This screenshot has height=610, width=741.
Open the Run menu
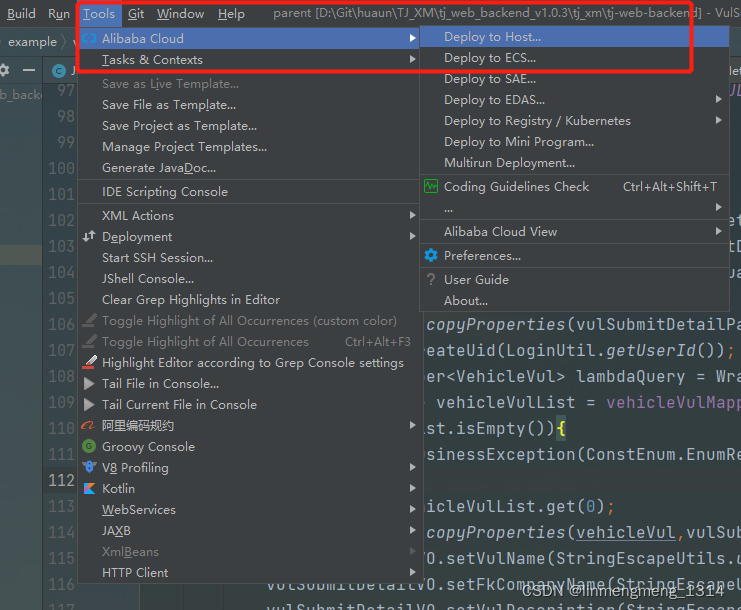[59, 14]
